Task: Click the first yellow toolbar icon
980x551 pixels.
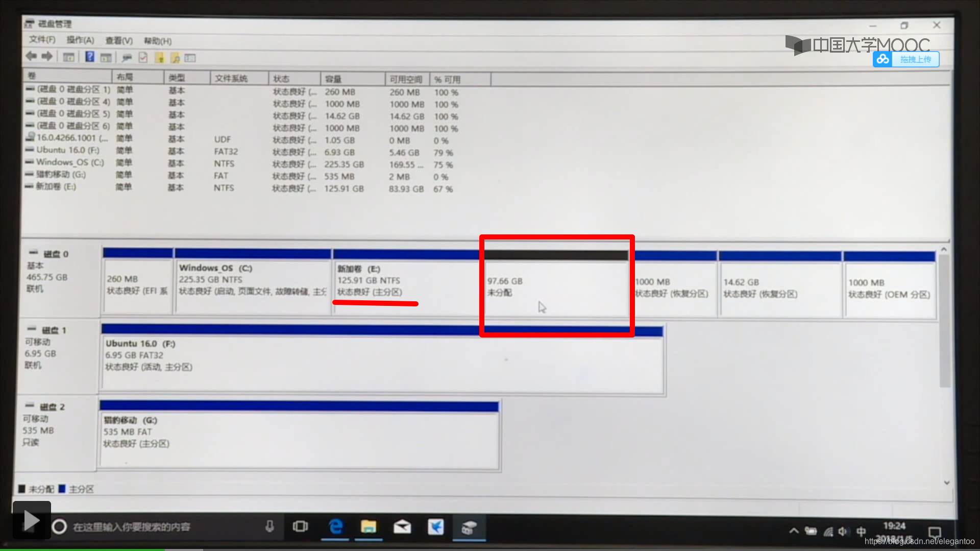Action: pyautogui.click(x=160, y=58)
